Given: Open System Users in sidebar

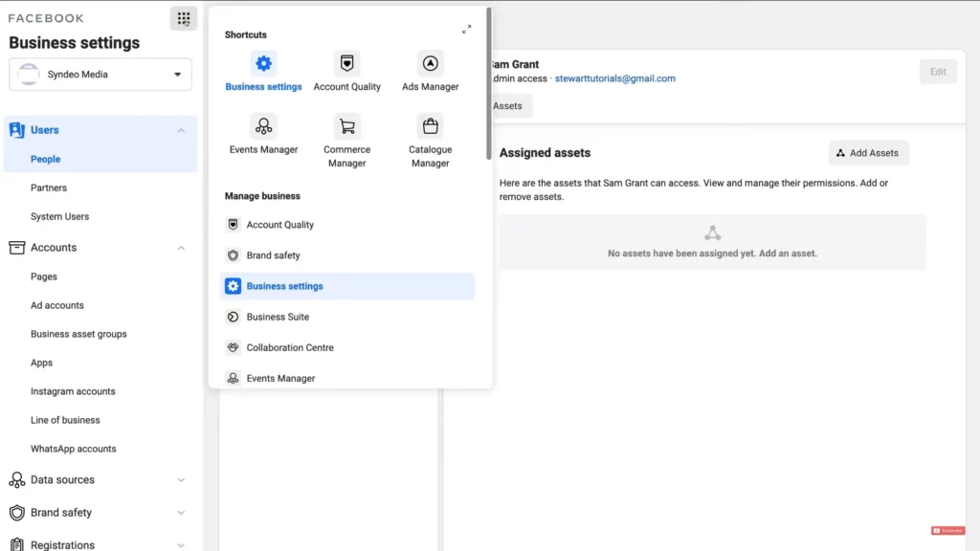Looking at the screenshot, I should tap(60, 216).
